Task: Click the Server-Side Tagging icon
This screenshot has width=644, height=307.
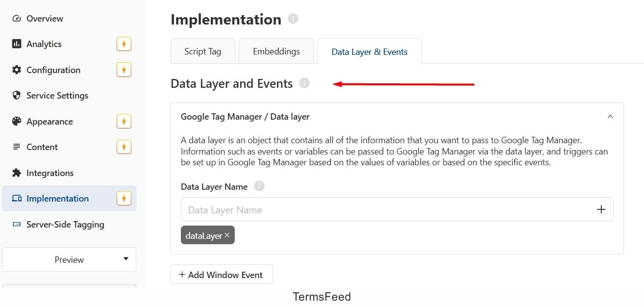Action: pos(17,225)
